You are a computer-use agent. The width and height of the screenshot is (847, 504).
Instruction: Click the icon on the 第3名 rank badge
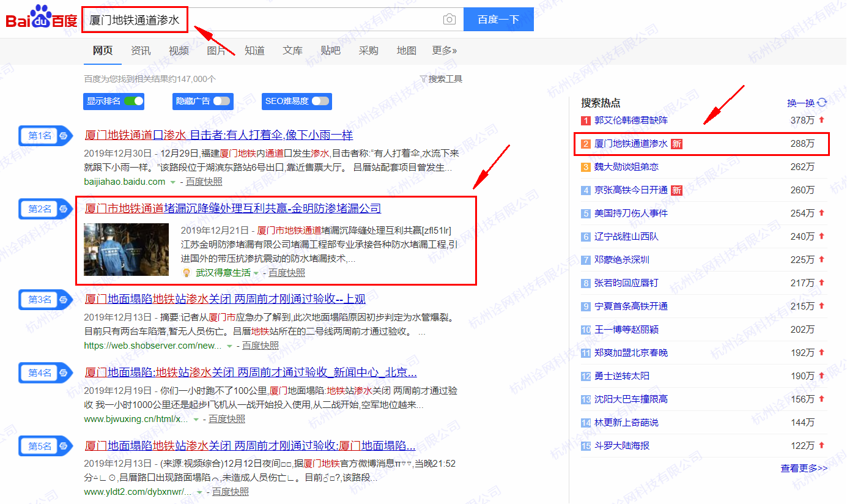tap(63, 300)
